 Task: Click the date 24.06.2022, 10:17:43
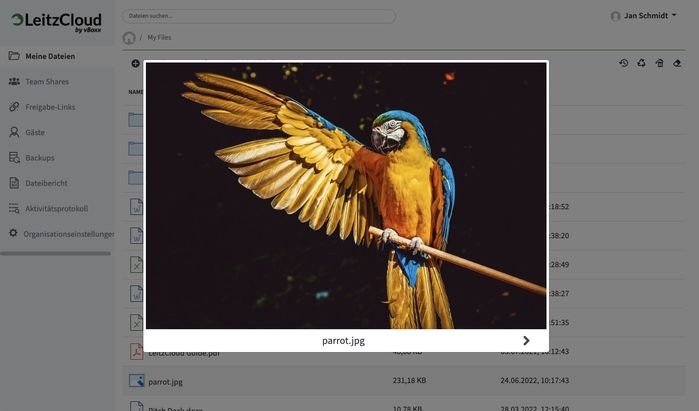535,381
